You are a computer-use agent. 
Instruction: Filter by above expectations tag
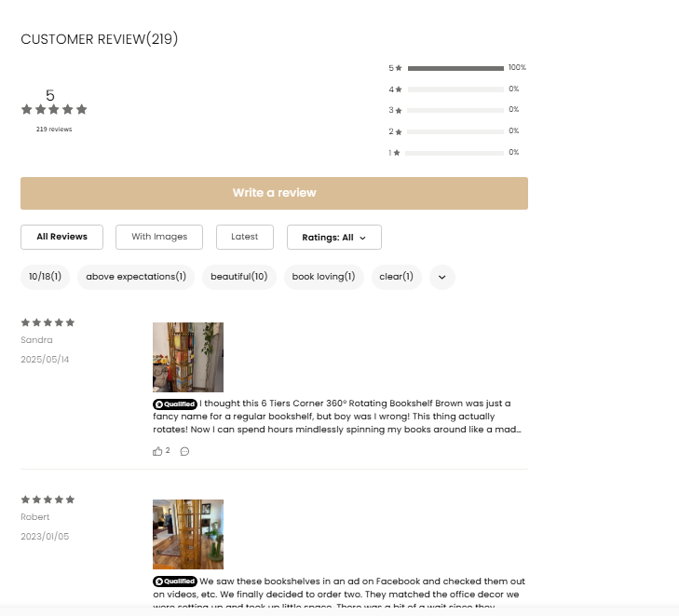tap(136, 277)
